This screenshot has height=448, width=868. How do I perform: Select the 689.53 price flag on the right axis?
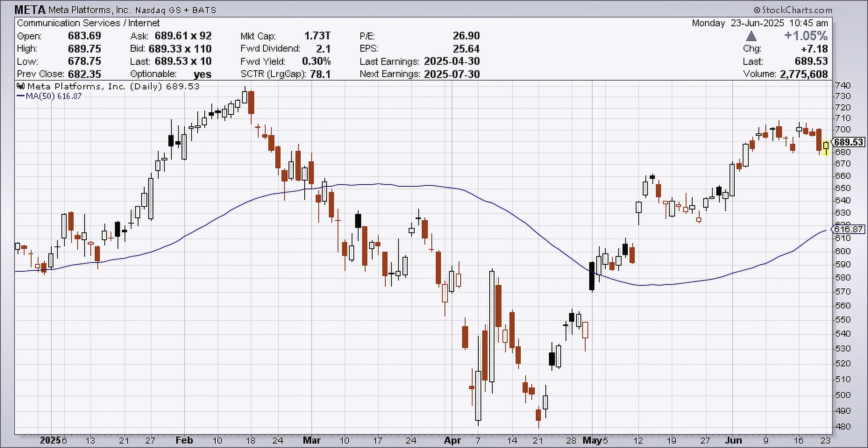coord(849,142)
